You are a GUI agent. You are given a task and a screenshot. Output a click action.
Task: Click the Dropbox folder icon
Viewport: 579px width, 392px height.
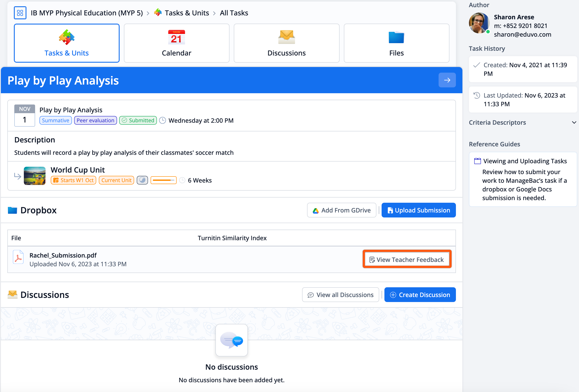click(x=12, y=210)
